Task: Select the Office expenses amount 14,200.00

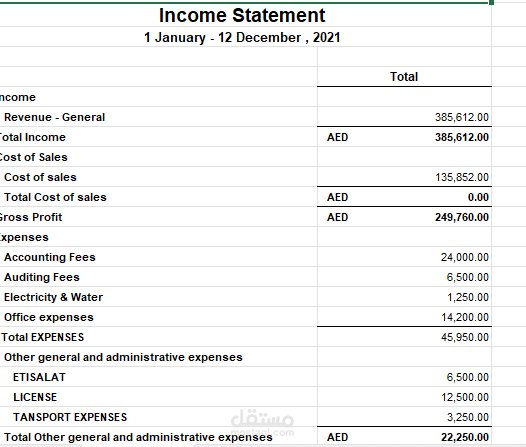Action: (x=465, y=317)
